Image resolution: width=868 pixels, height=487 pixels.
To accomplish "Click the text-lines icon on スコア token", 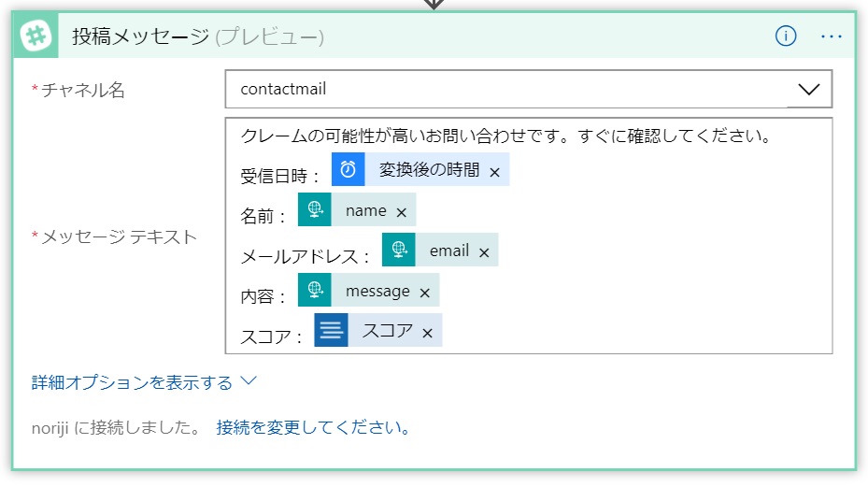I will click(x=331, y=331).
